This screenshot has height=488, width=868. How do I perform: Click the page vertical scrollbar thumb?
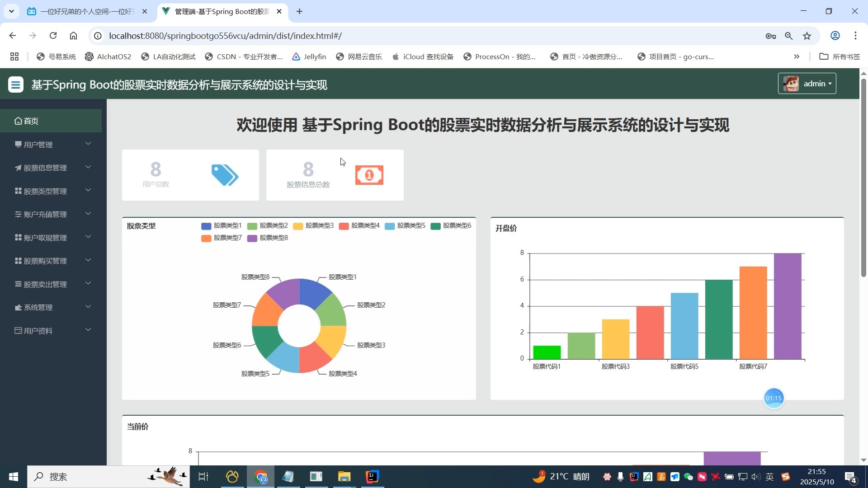pyautogui.click(x=863, y=178)
